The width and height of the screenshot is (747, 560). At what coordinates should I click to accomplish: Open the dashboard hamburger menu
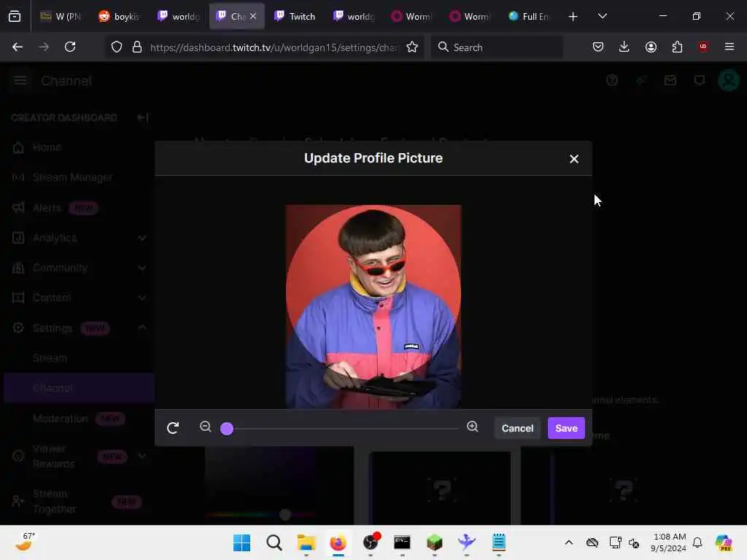coord(20,80)
